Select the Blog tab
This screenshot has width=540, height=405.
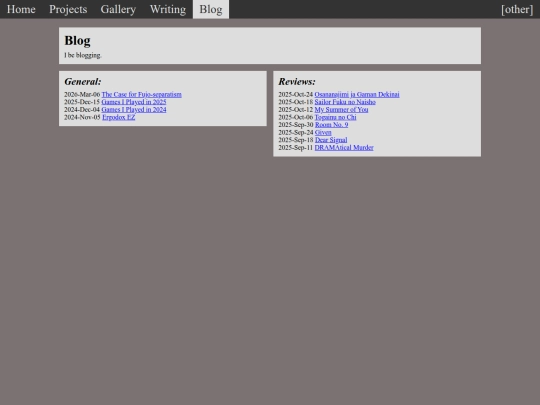click(211, 9)
